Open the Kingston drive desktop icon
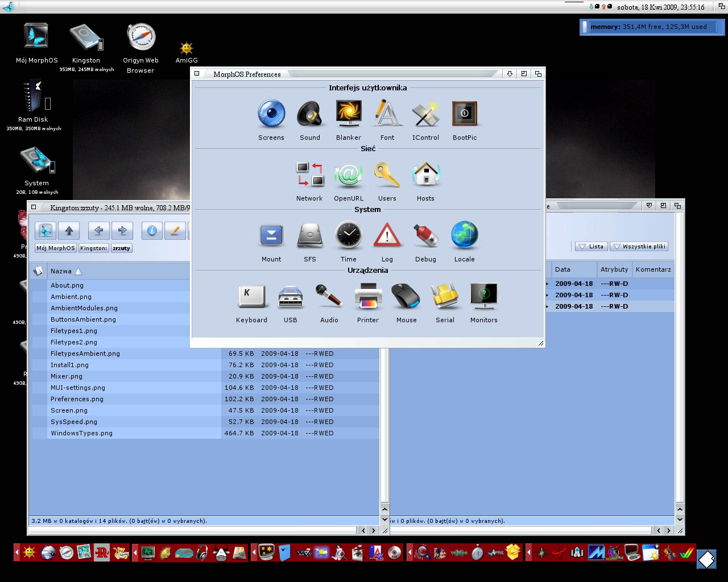This screenshot has width=728, height=582. coord(86,38)
